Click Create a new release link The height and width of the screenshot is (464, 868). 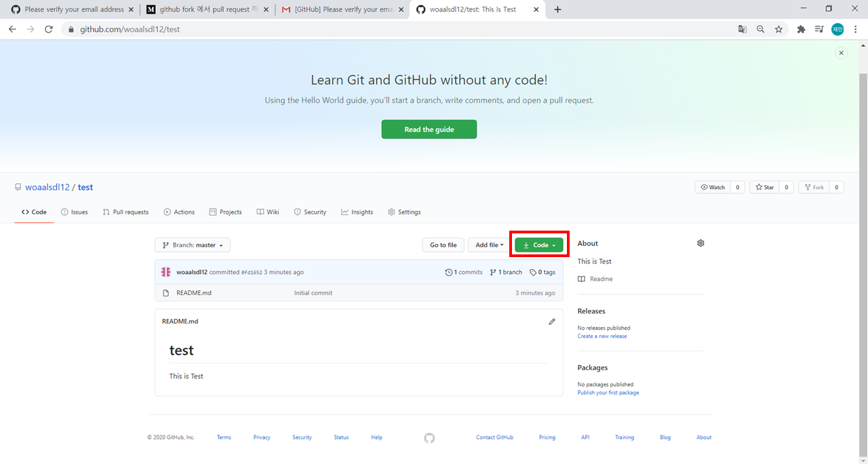[x=602, y=336]
